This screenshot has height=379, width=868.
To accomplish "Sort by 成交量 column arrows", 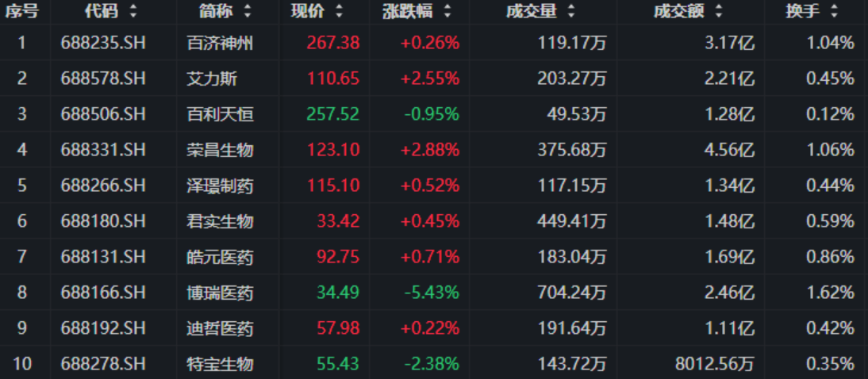I will pos(571,11).
